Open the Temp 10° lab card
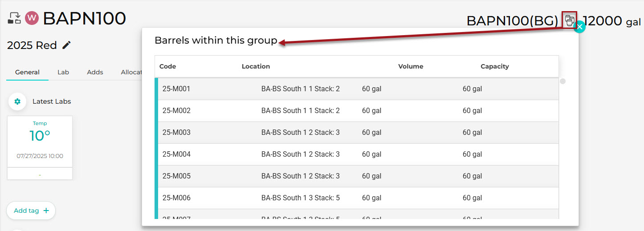This screenshot has height=231, width=644. pos(40,148)
